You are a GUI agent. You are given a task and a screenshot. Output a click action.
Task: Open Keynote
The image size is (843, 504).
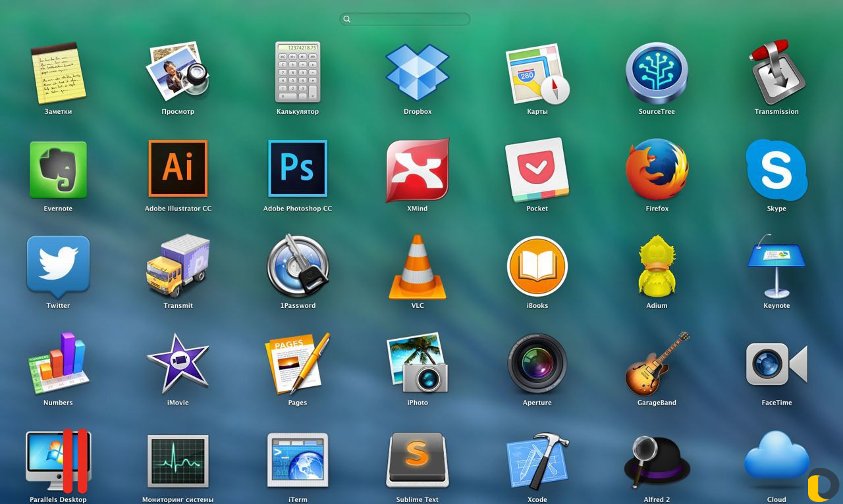(x=776, y=266)
